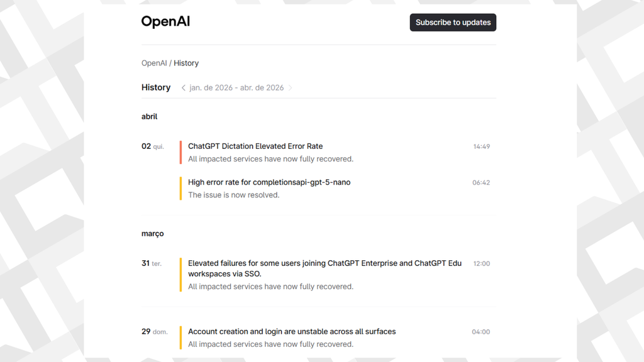Click the 06:42 timestamp of the gpt-5-nano incident

(481, 183)
